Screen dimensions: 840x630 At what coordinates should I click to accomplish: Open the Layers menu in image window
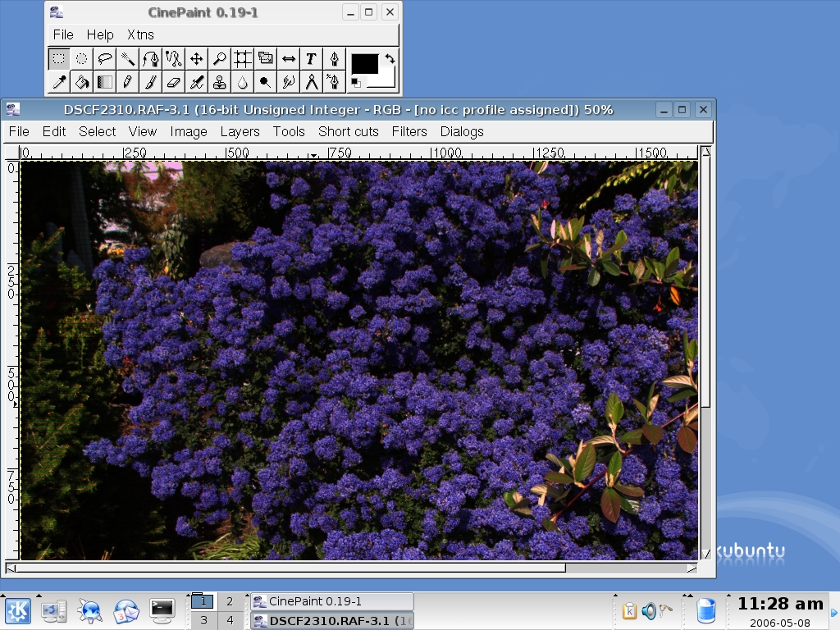(x=240, y=131)
